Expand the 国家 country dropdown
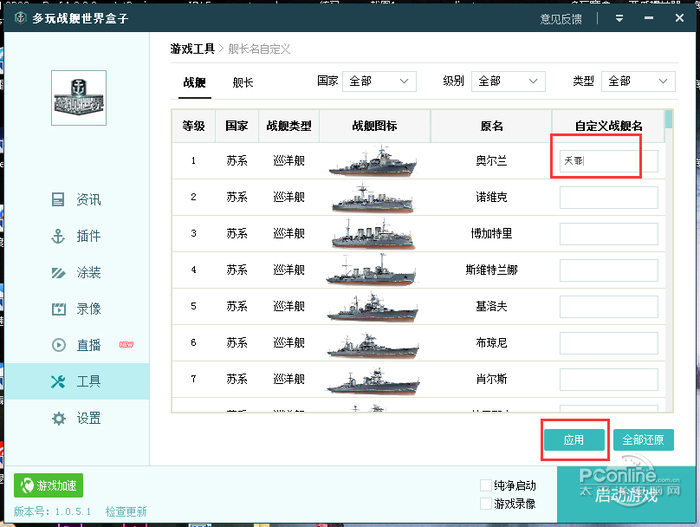This screenshot has width=700, height=527. point(380,81)
